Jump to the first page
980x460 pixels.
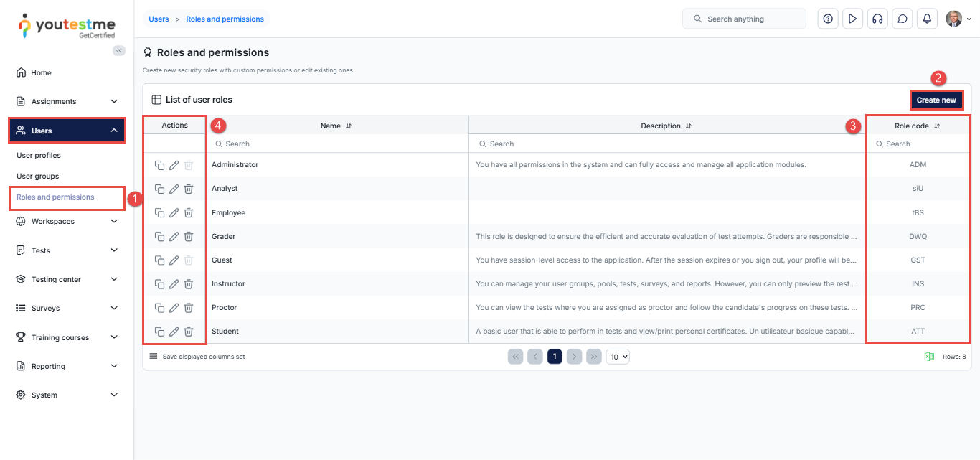[x=515, y=357]
